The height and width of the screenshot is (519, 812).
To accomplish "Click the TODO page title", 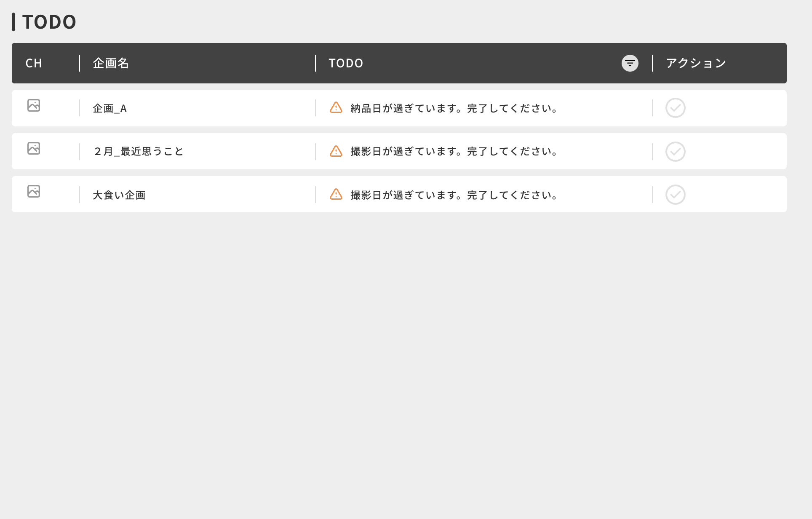I will (x=49, y=22).
